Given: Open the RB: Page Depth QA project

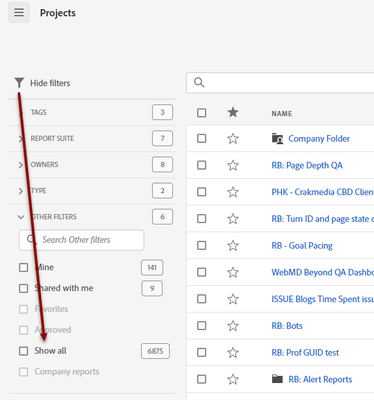Looking at the screenshot, I should [x=307, y=165].
